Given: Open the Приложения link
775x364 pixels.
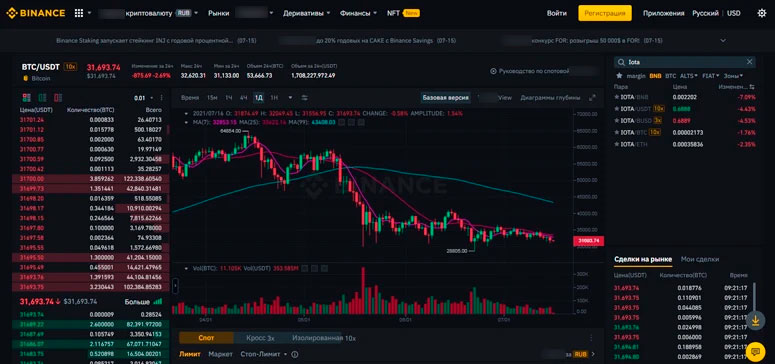Looking at the screenshot, I should (664, 13).
